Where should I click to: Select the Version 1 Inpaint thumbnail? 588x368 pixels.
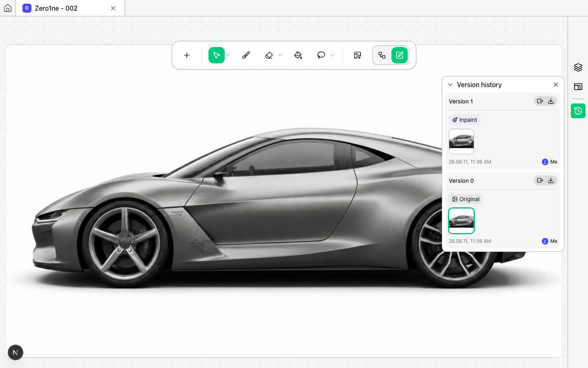pyautogui.click(x=461, y=141)
